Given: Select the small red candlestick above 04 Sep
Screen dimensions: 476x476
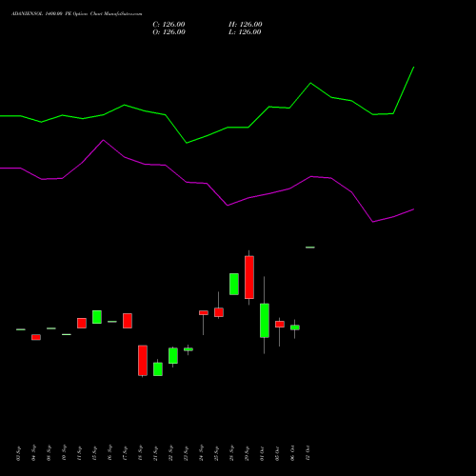Looking at the screenshot, I should pos(36,337).
